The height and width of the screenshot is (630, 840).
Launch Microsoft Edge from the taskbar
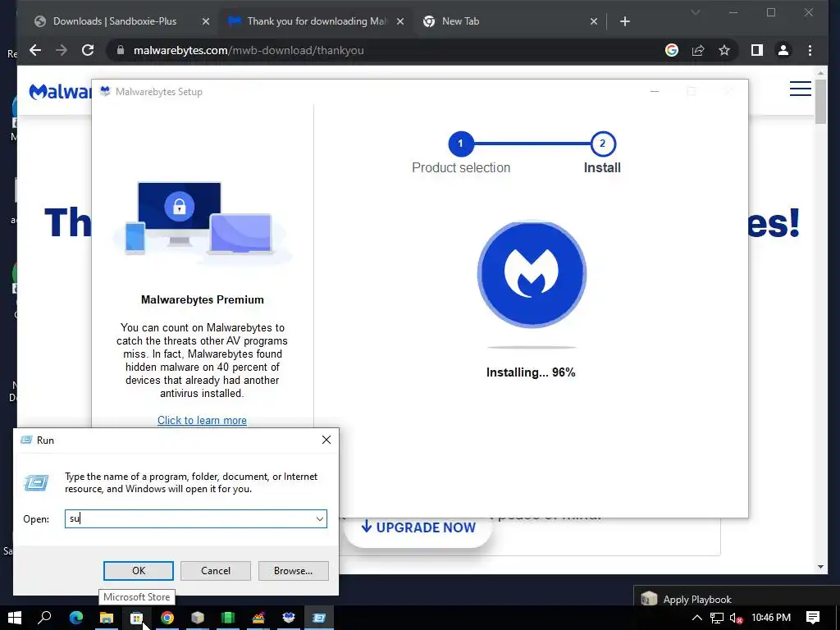[76, 618]
